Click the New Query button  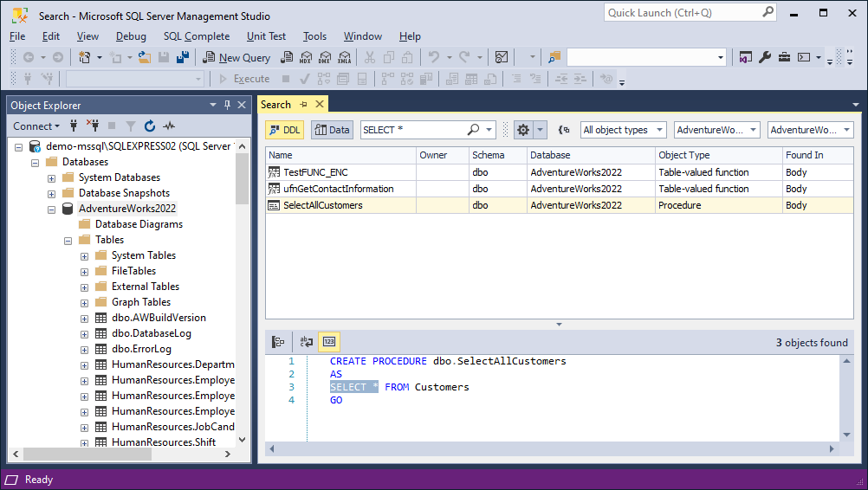[x=236, y=57]
